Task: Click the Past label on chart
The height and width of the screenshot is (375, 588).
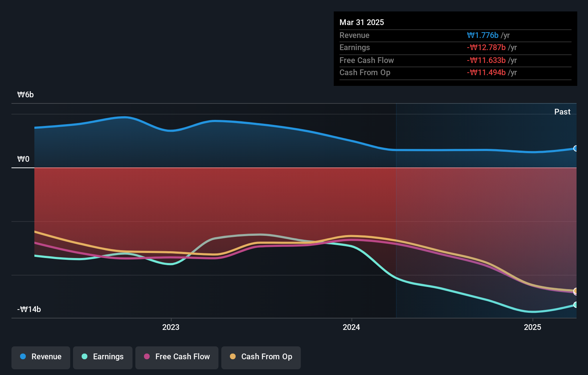Action: click(562, 112)
